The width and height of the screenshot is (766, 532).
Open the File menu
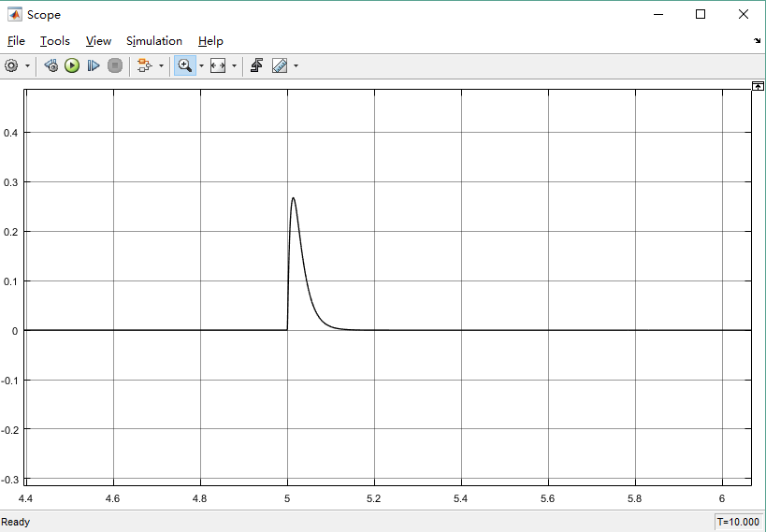click(x=16, y=41)
